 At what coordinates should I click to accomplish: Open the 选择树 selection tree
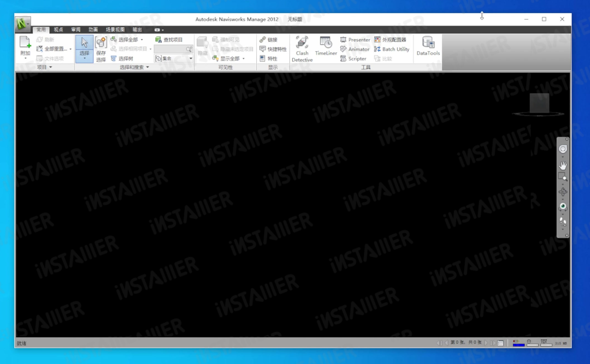point(122,58)
